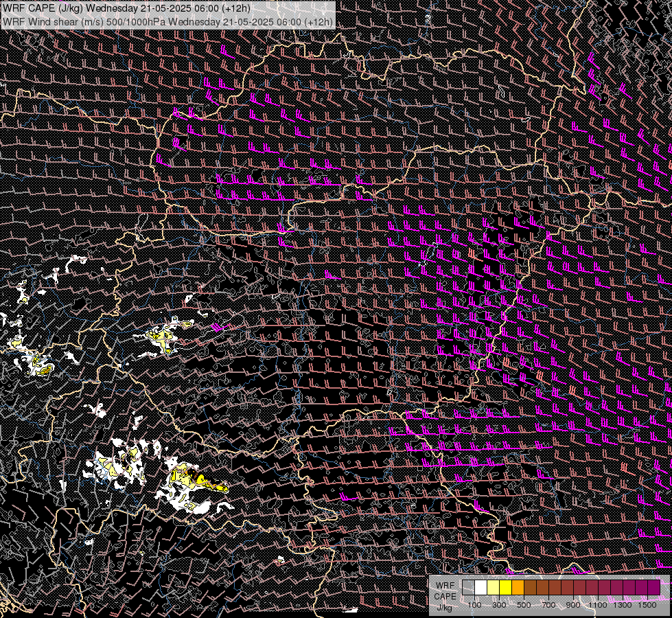Select the pale yellow CAPE legend swatch
Screen dimensions: 672x618
coord(494,587)
